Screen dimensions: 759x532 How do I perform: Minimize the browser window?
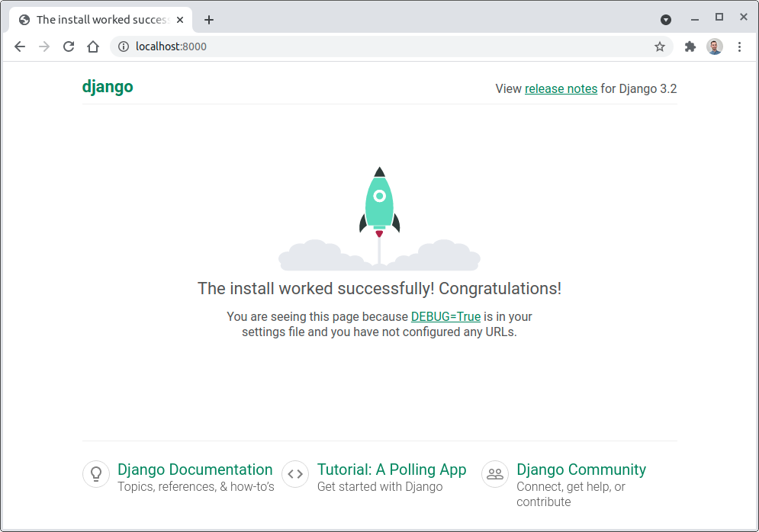coord(695,19)
